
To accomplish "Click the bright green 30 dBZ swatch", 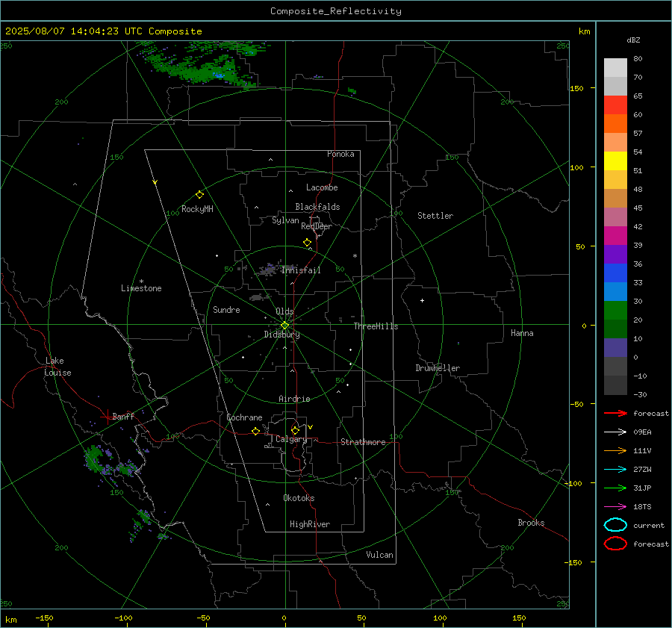I will (615, 310).
